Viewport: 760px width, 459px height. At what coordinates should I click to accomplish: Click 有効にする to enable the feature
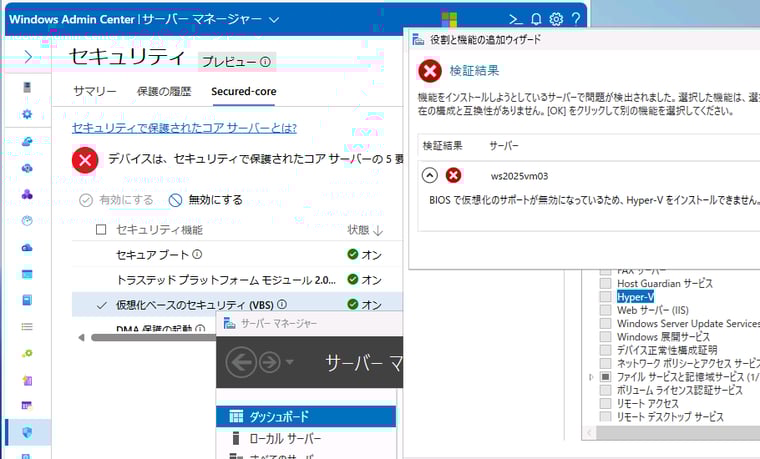pos(116,200)
